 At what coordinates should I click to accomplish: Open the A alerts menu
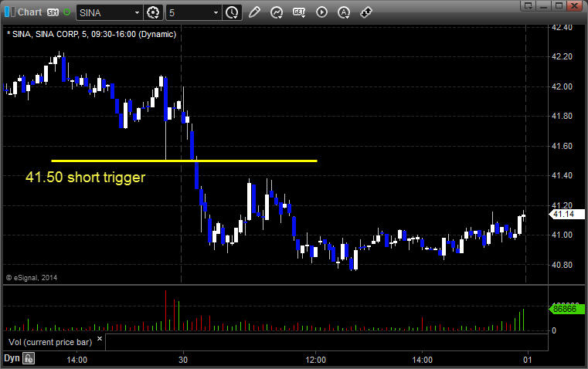(x=344, y=12)
